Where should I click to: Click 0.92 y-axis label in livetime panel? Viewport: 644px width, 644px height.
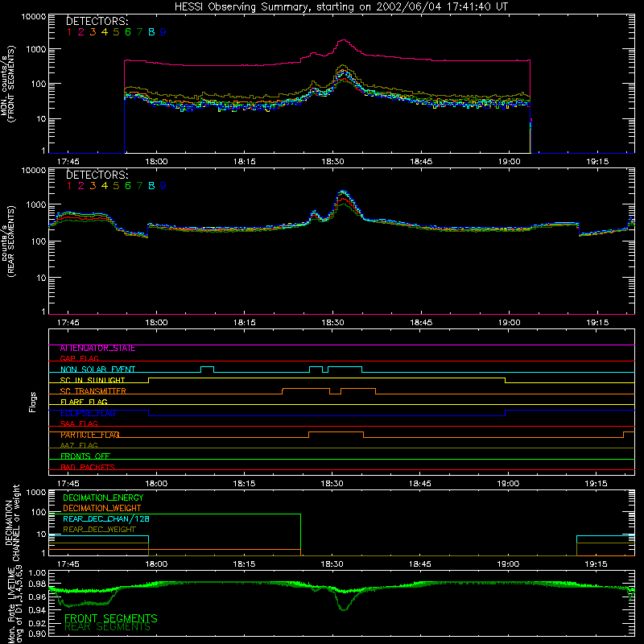(x=38, y=622)
